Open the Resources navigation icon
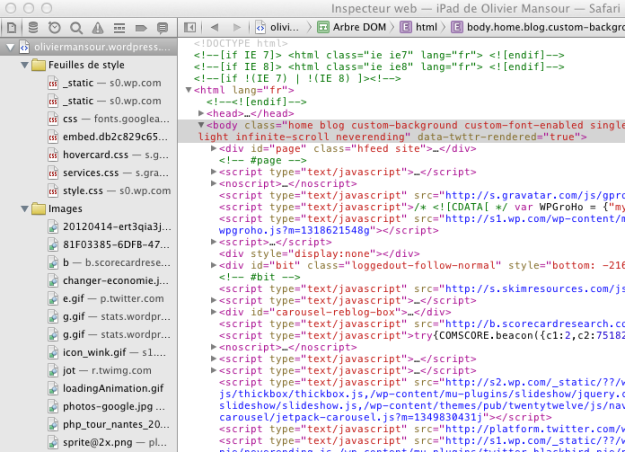This screenshot has height=452, width=625. 12,28
